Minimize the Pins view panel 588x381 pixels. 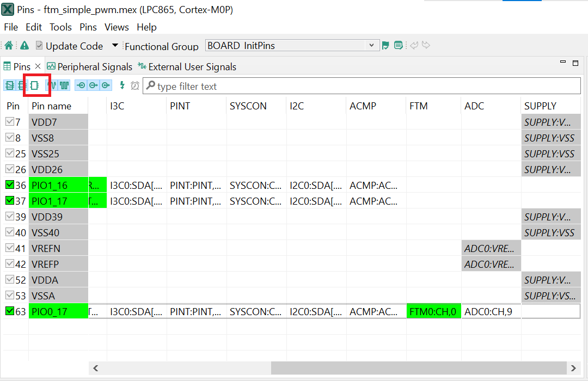coord(563,63)
